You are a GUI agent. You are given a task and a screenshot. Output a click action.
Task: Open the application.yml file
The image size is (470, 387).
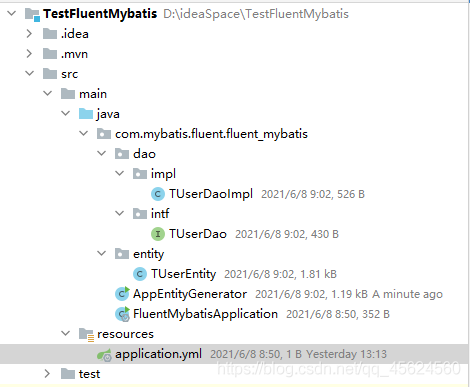(x=158, y=354)
